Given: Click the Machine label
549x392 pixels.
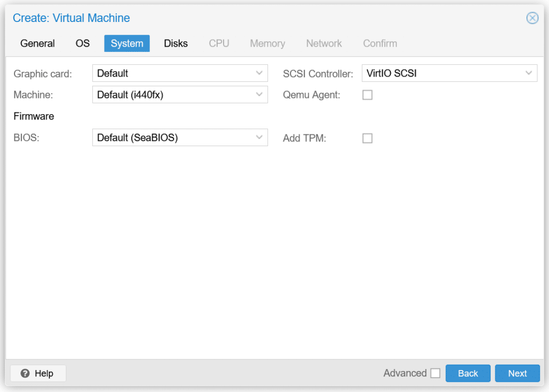Looking at the screenshot, I should [x=33, y=95].
